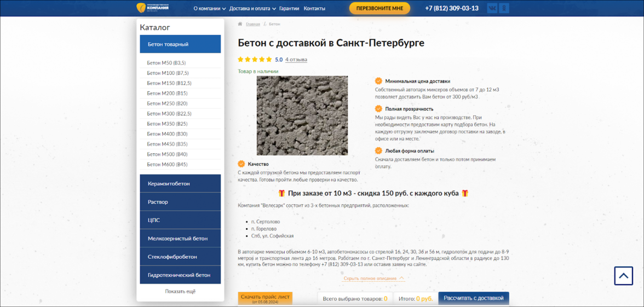
Task: Open the VK social page icon
Action: (x=492, y=8)
